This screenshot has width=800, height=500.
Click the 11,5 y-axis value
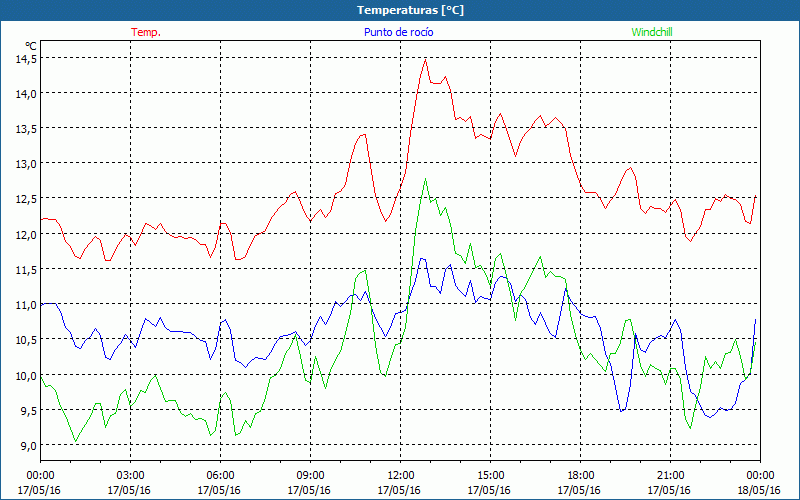pyautogui.click(x=27, y=270)
